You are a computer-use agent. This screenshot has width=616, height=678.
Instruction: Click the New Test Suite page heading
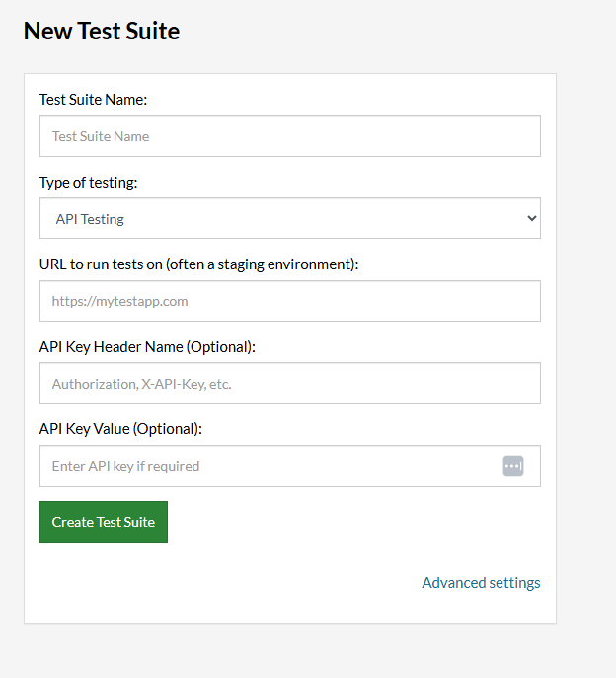tap(102, 31)
